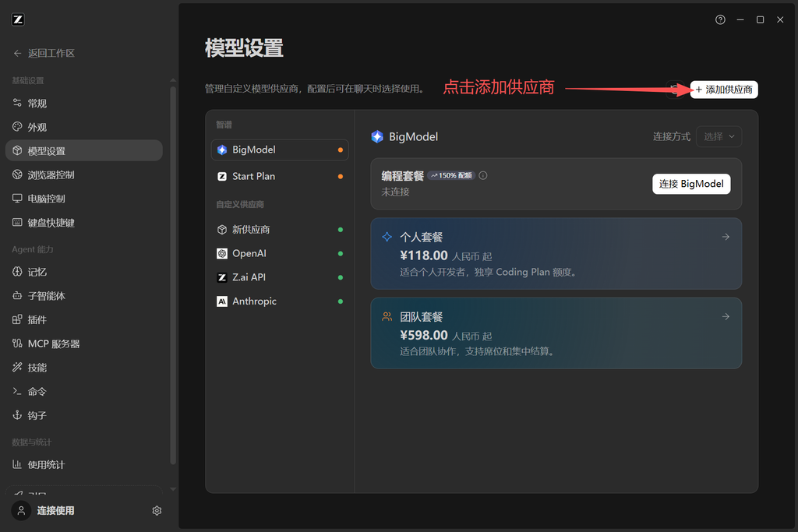Open 电脑控制 settings page
The height and width of the screenshot is (532, 798).
tap(84, 199)
